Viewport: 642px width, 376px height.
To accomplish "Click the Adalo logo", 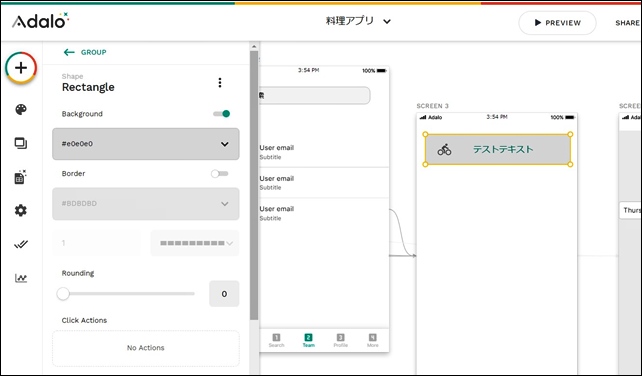I will click(40, 21).
